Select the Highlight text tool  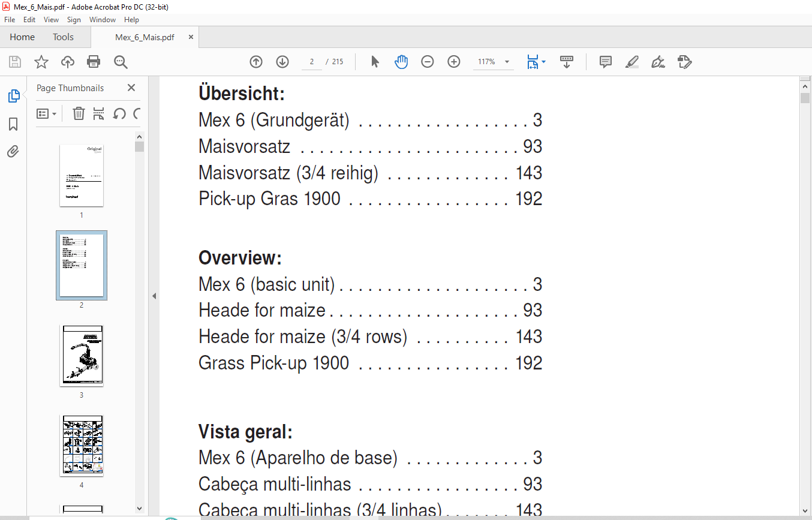[631, 62]
